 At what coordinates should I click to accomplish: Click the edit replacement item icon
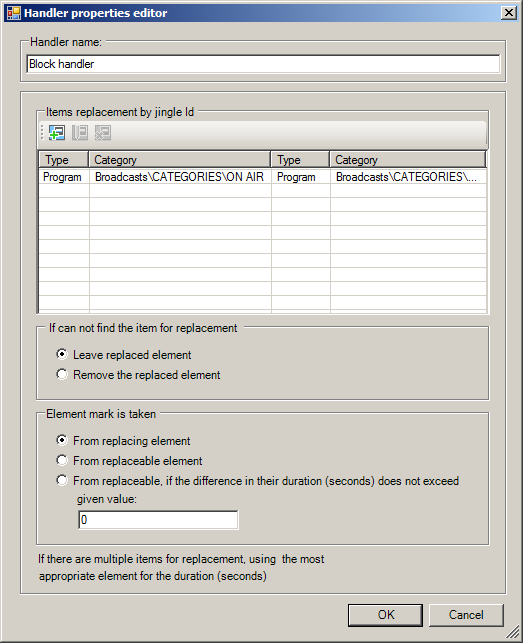pyautogui.click(x=80, y=133)
